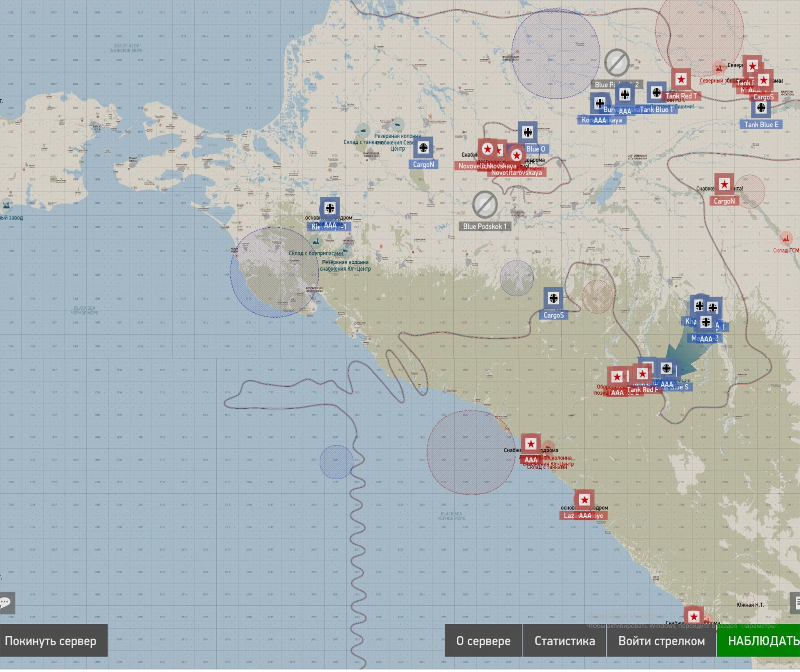Screen dimensions: 800x672
Task: Click the red CargoN airfield star icon
Action: (724, 184)
